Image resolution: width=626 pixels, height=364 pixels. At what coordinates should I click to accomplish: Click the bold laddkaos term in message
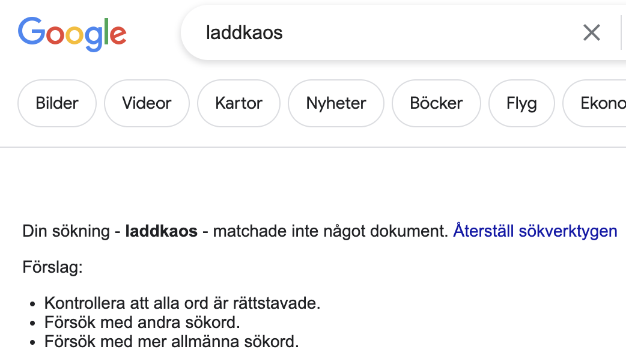coord(161,231)
